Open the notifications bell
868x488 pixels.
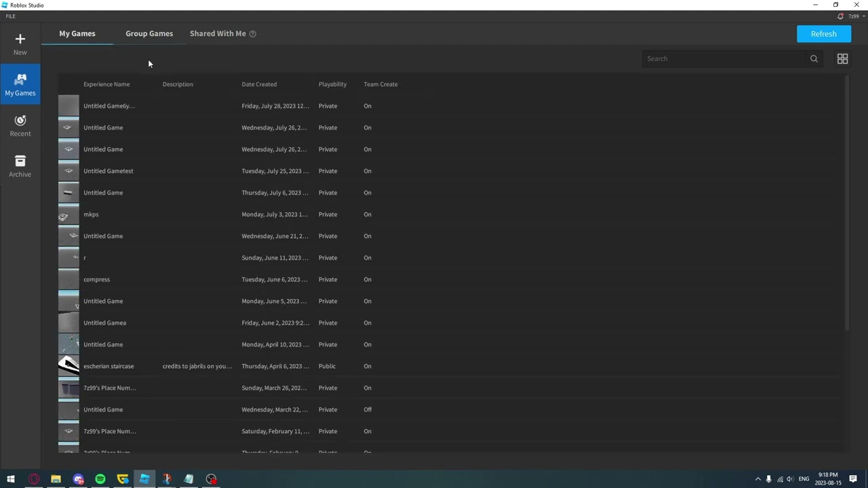click(841, 16)
